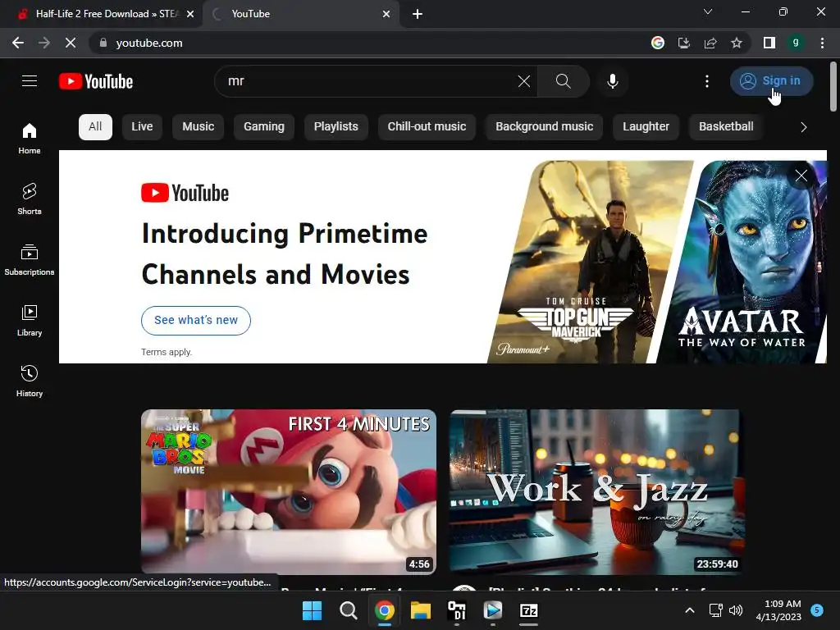Open a new browser tab
This screenshot has width=840, height=630.
point(418,15)
